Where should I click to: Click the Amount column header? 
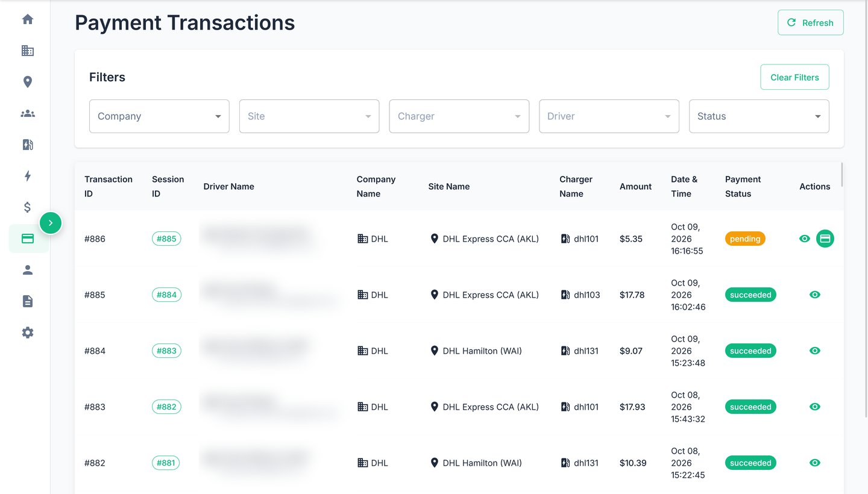[x=635, y=186]
